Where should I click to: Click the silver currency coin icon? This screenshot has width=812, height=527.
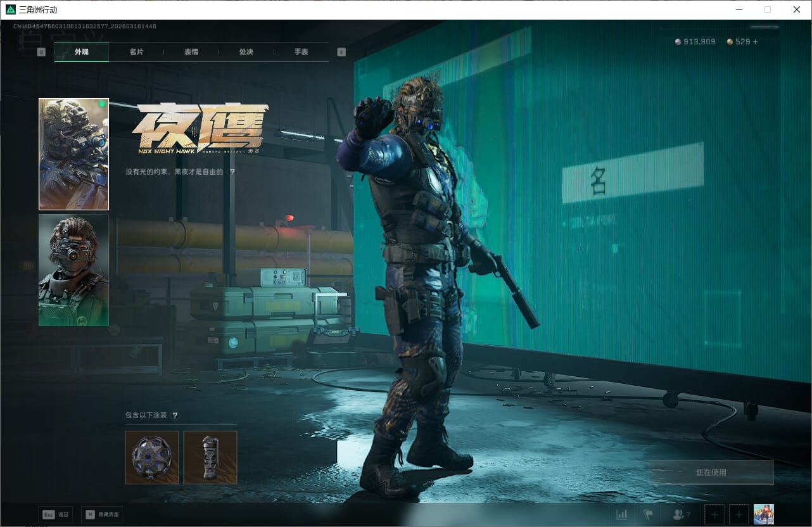click(678, 42)
